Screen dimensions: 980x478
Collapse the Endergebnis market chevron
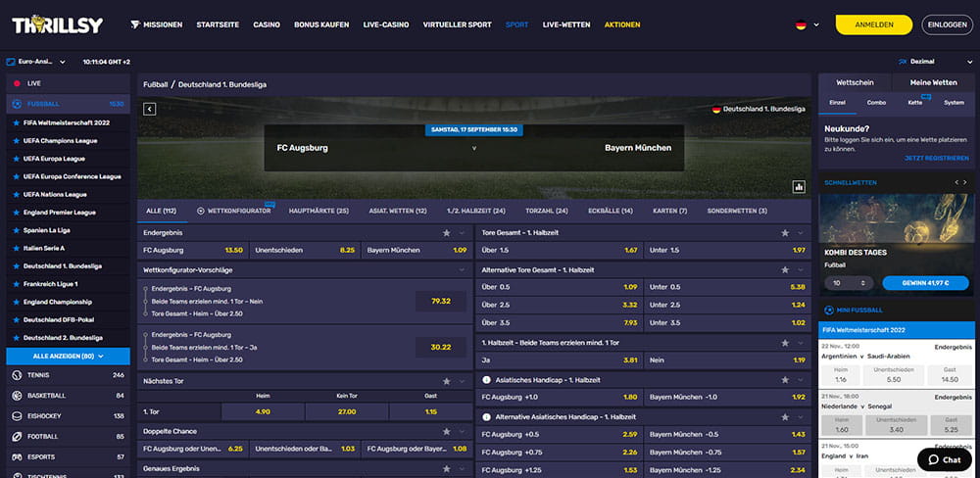tap(462, 232)
